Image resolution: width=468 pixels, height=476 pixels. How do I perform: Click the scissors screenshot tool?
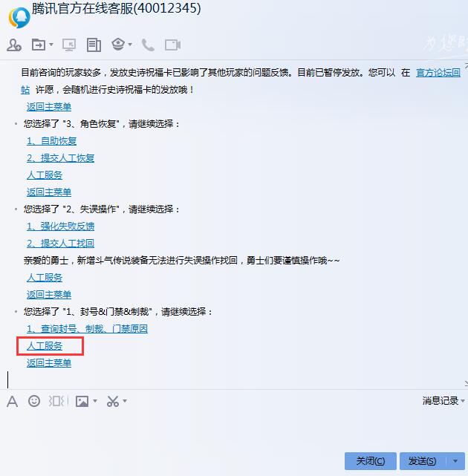113,401
